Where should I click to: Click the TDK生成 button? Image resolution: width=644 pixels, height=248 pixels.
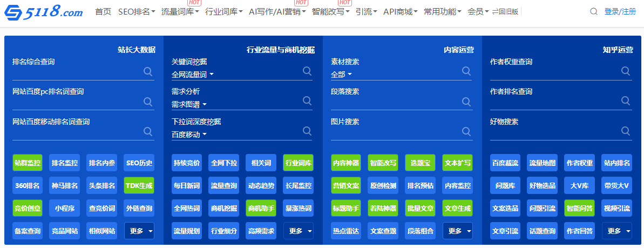(x=139, y=185)
